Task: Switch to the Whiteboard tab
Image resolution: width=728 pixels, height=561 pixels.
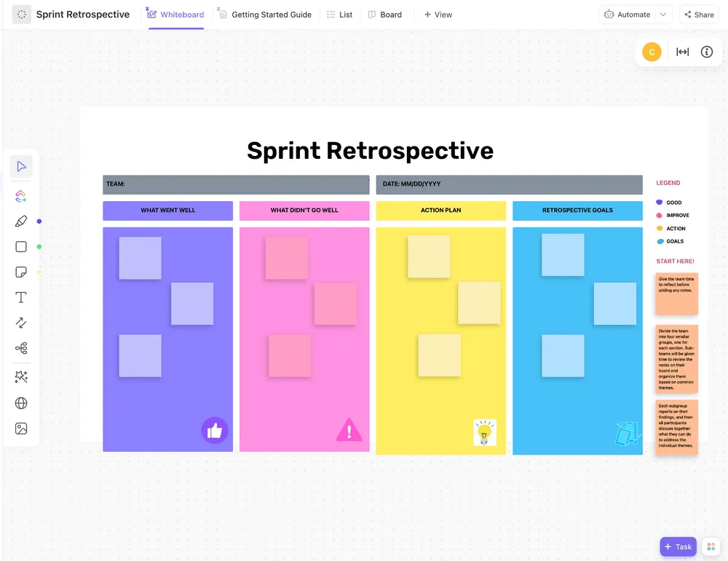Action: pyautogui.click(x=175, y=15)
